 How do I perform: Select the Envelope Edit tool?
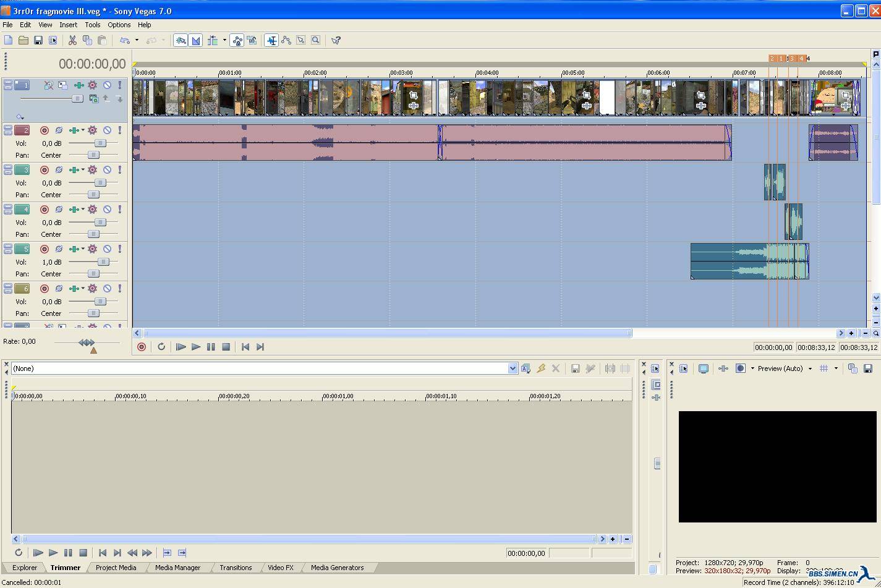[286, 40]
